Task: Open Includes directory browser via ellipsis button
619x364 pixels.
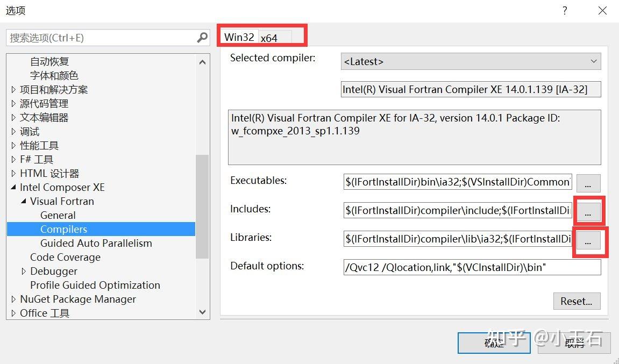Action: click(x=589, y=211)
